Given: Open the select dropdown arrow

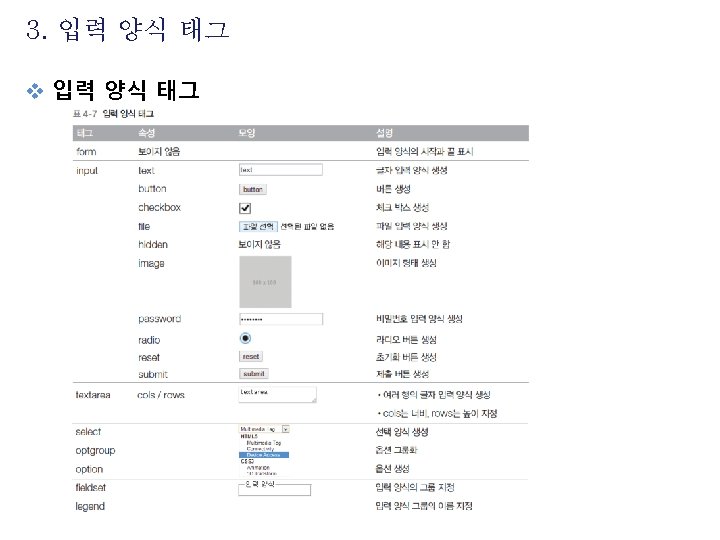Looking at the screenshot, I should click(286, 429).
